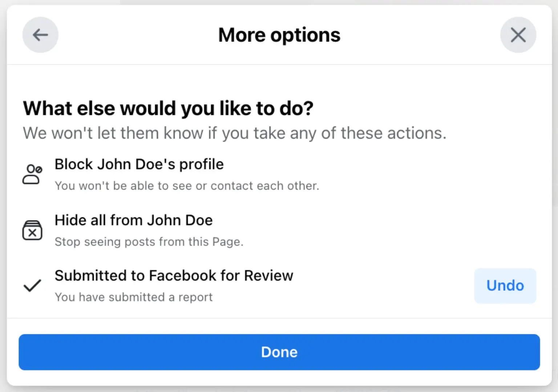This screenshot has width=558, height=392.
Task: Undo the submitted report
Action: 505,286
